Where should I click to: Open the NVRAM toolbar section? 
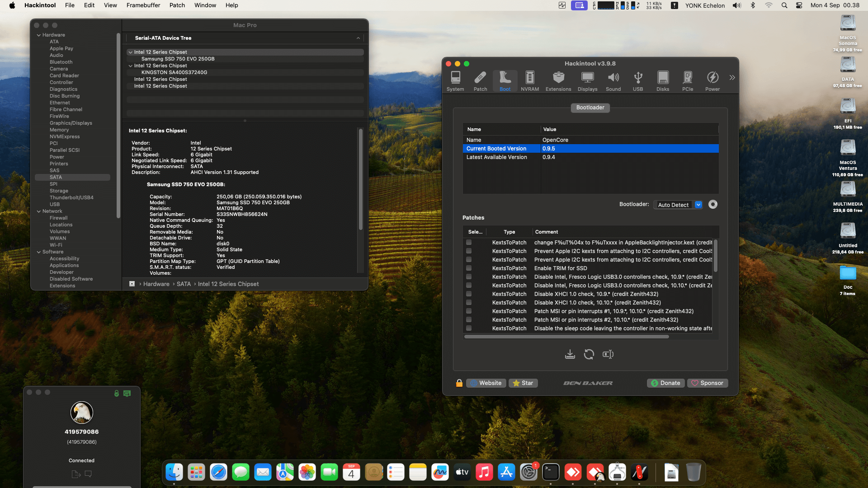click(529, 81)
